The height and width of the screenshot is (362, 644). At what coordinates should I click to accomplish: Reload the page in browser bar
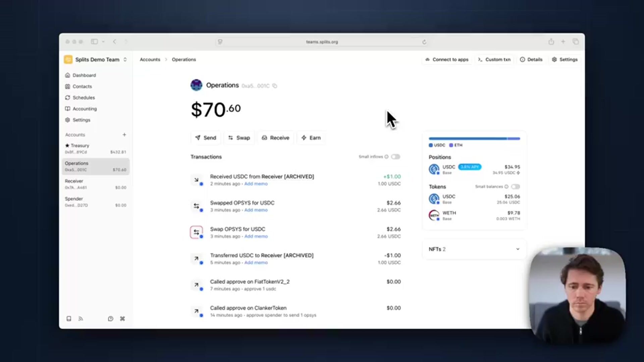(424, 42)
